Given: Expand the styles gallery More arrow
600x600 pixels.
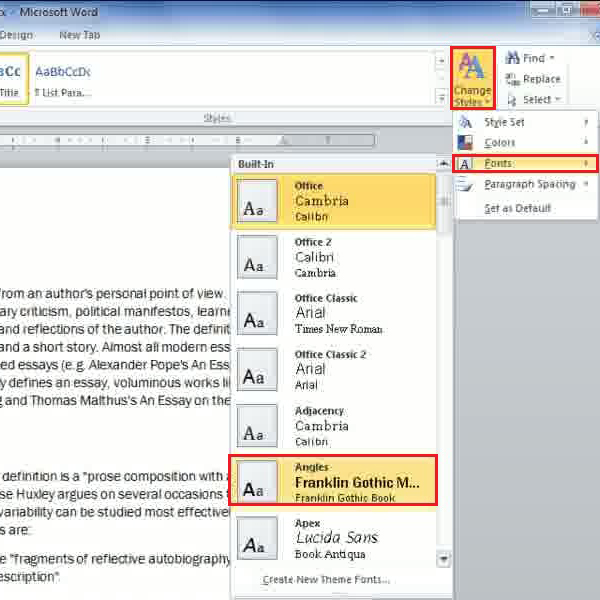Looking at the screenshot, I should 441,98.
